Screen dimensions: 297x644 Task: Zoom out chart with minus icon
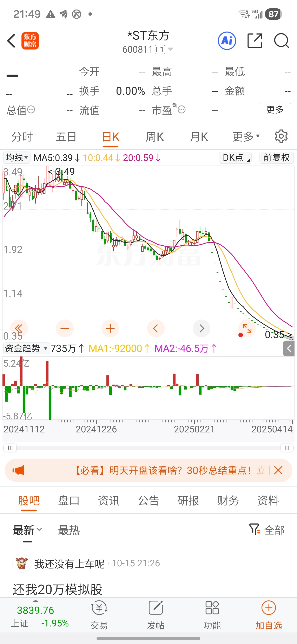(65, 328)
